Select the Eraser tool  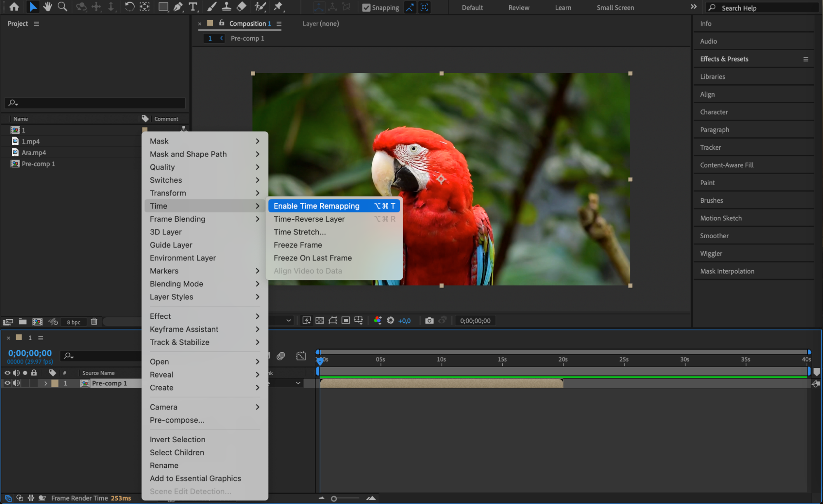coord(242,7)
